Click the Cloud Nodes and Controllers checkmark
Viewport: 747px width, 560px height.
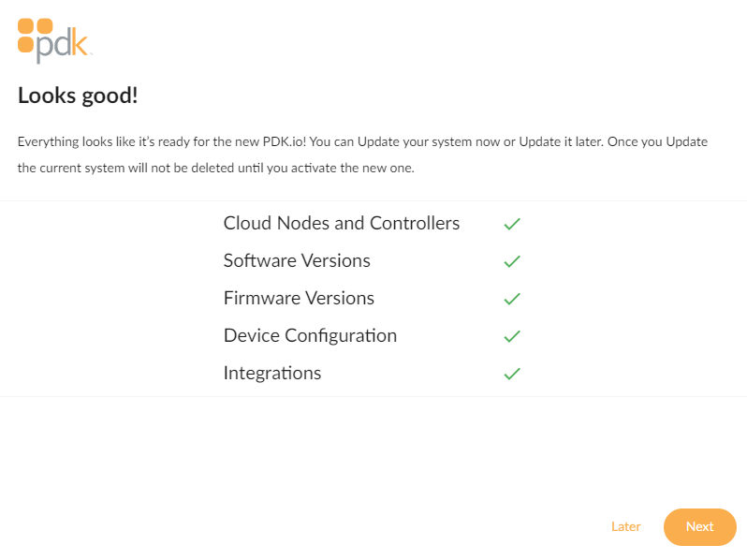pos(512,224)
